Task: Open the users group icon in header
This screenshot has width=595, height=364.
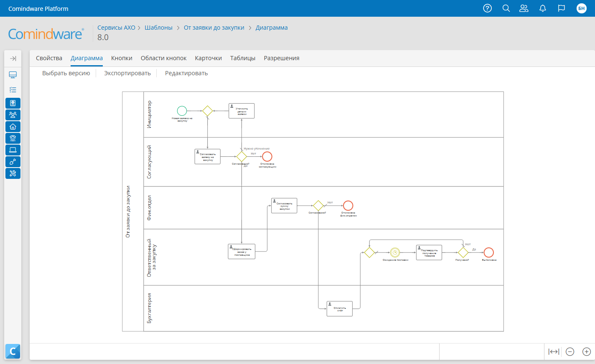Action: tap(524, 8)
